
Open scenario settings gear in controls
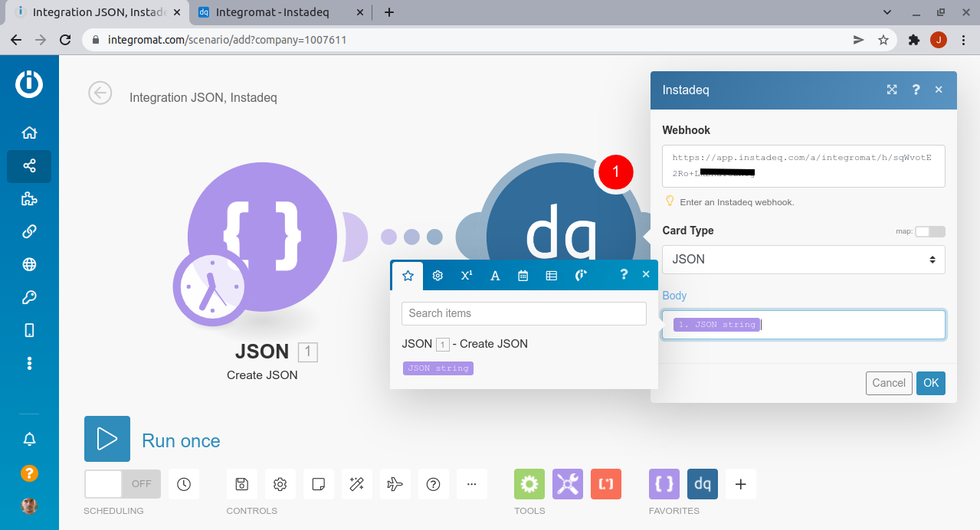click(280, 484)
